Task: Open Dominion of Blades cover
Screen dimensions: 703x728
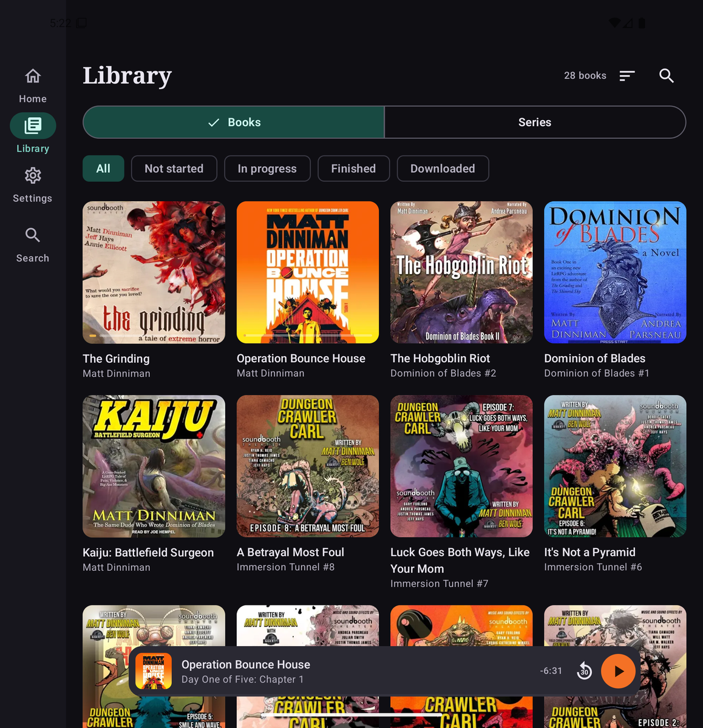Action: pos(615,272)
